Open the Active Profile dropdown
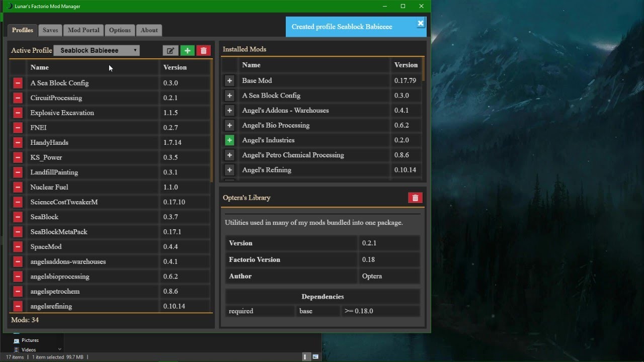Image resolution: width=644 pixels, height=362 pixels. click(97, 50)
